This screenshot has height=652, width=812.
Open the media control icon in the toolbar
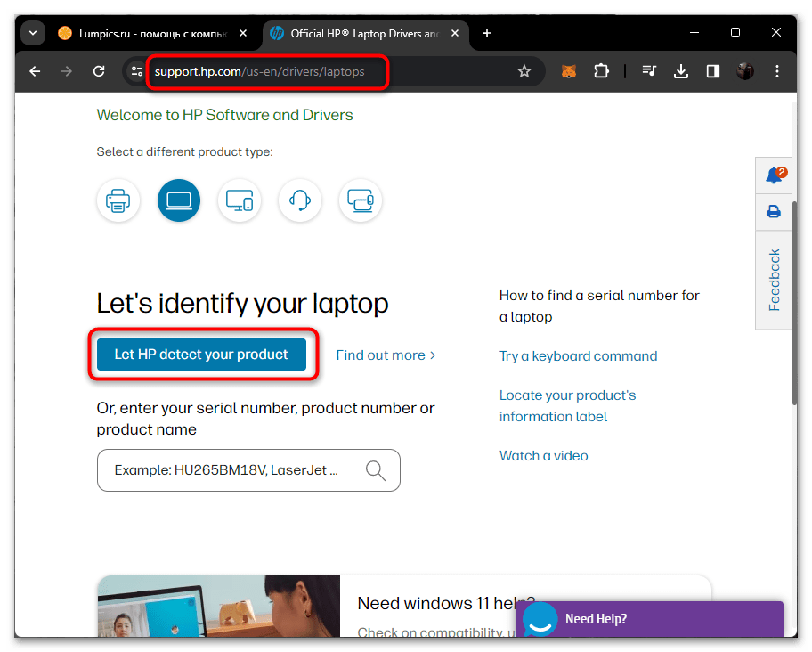(649, 71)
